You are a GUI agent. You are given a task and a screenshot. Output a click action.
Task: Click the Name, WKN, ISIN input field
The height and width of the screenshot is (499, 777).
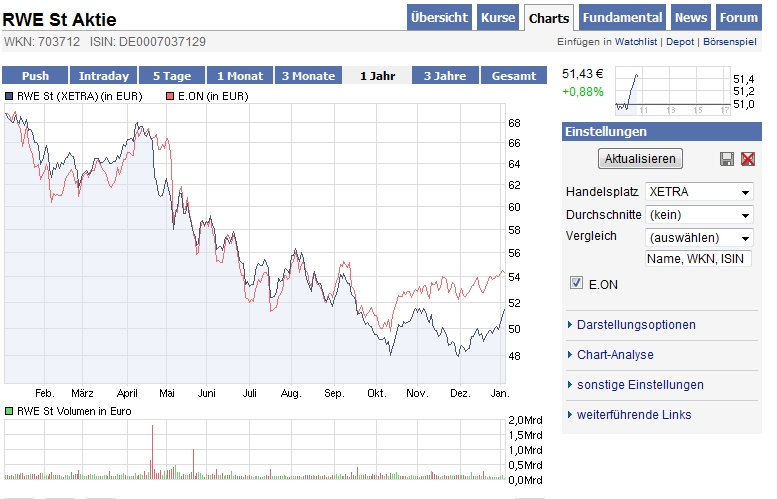[x=699, y=259]
